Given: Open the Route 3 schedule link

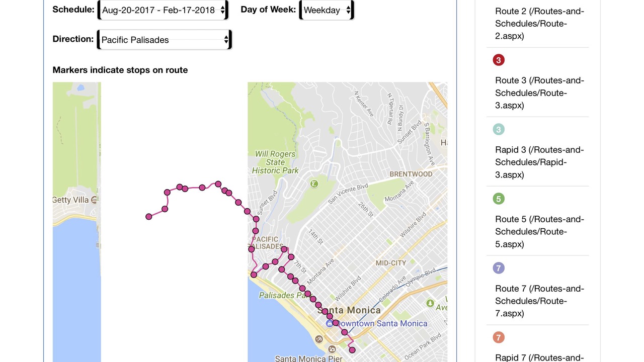Looking at the screenshot, I should coord(539,93).
